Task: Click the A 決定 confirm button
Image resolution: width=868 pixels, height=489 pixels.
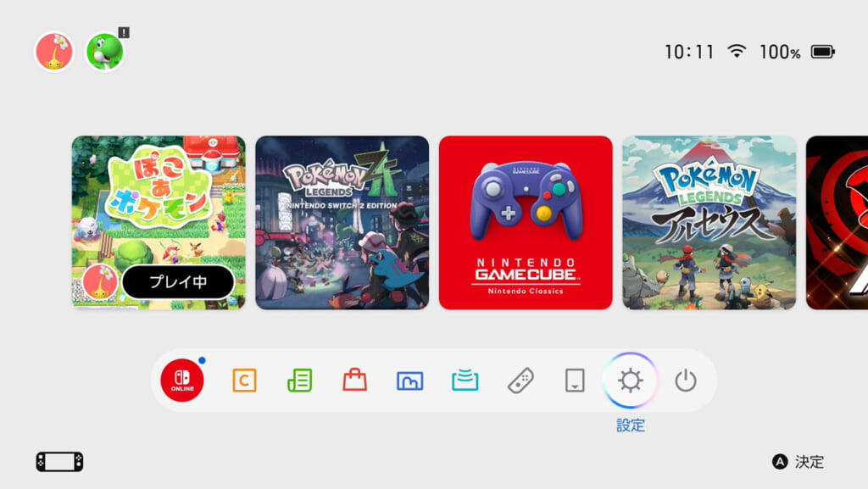Action: (798, 462)
